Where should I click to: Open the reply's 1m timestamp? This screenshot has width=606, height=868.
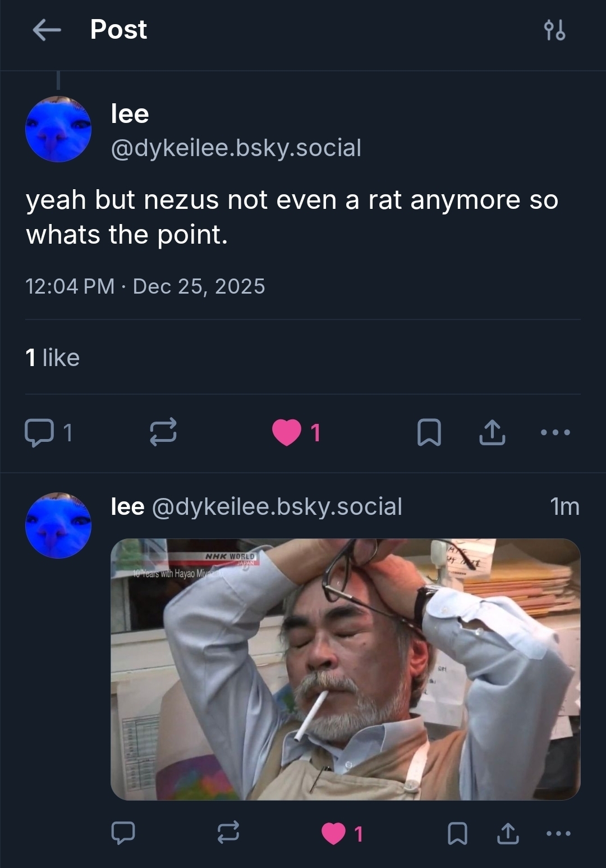(x=564, y=506)
